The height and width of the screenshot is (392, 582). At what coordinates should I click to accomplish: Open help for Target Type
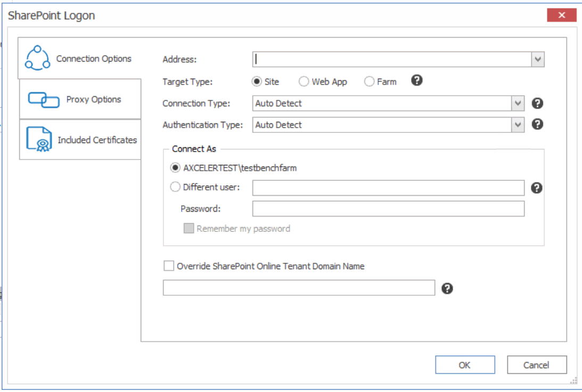point(416,80)
